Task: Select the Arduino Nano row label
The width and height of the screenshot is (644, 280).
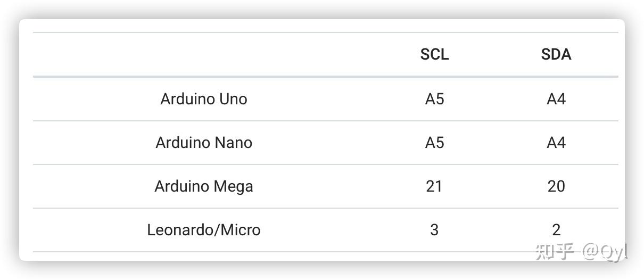Action: pyautogui.click(x=204, y=143)
